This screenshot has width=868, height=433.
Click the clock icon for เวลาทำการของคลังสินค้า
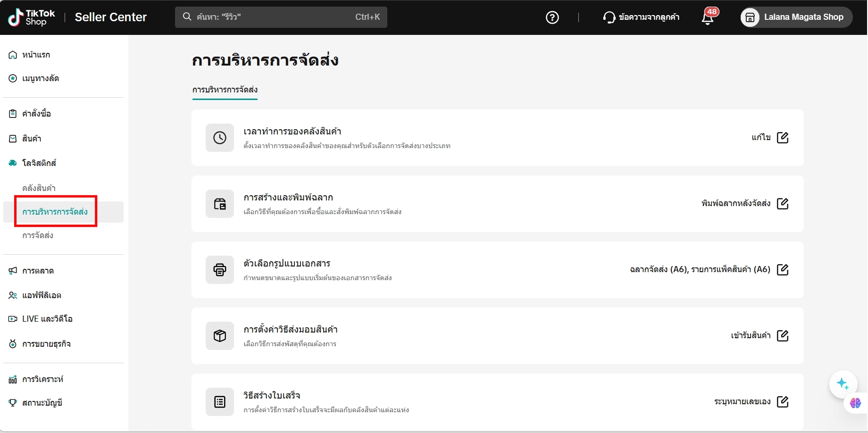(220, 138)
